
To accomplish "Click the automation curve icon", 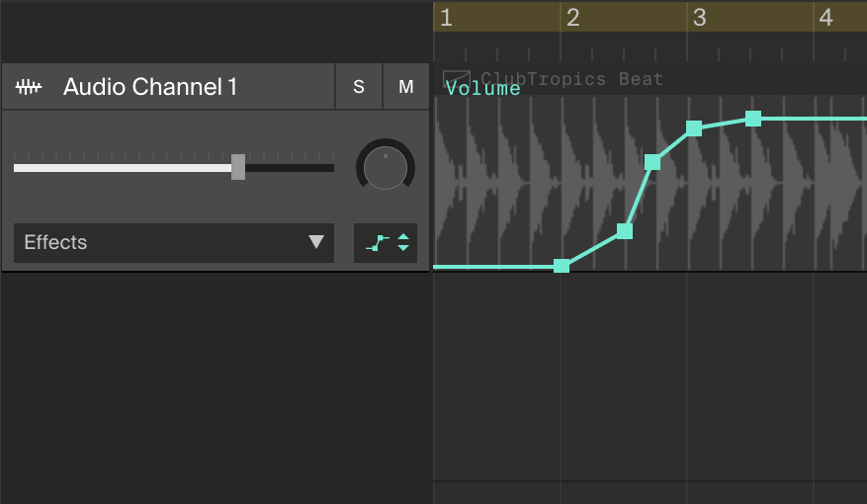I will pyautogui.click(x=377, y=242).
